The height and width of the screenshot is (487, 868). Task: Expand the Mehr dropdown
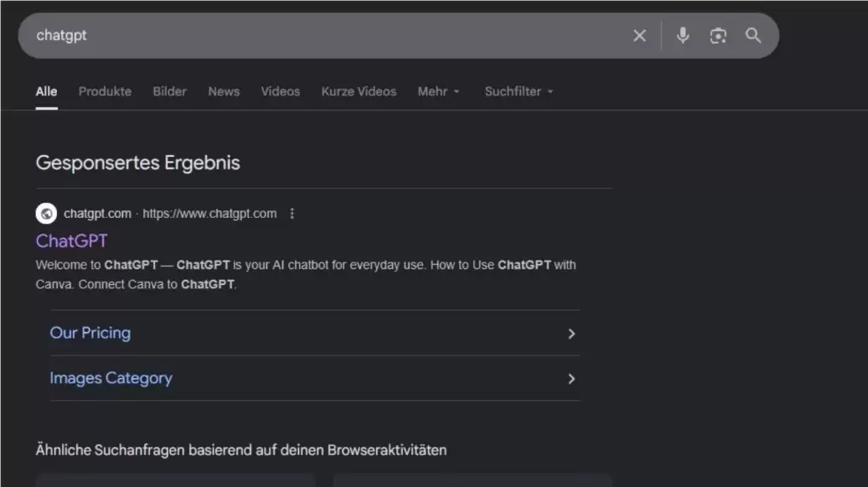click(438, 91)
